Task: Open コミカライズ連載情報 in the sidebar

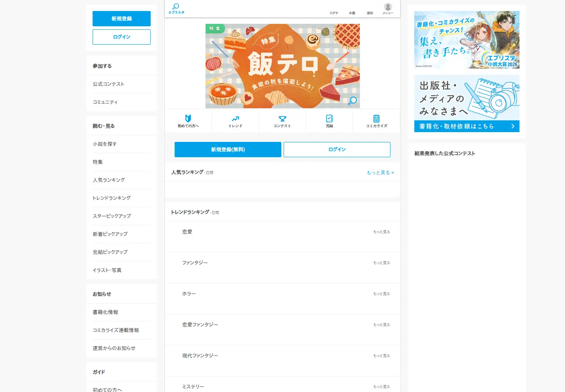Action: click(x=122, y=330)
